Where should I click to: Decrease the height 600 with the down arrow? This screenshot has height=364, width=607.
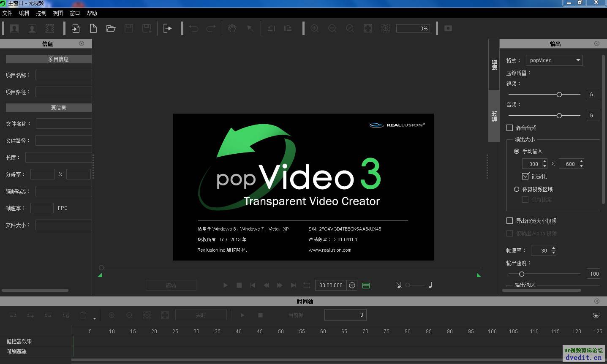581,166
